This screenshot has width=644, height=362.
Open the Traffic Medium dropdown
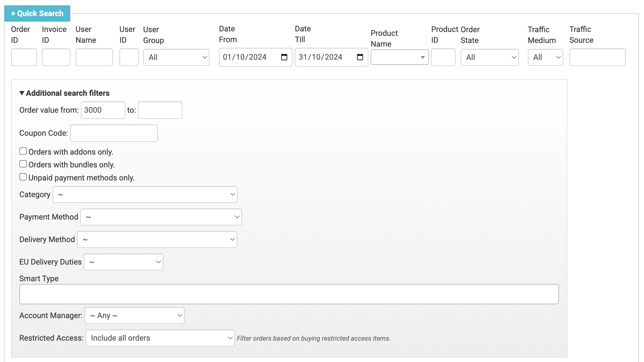pos(545,57)
